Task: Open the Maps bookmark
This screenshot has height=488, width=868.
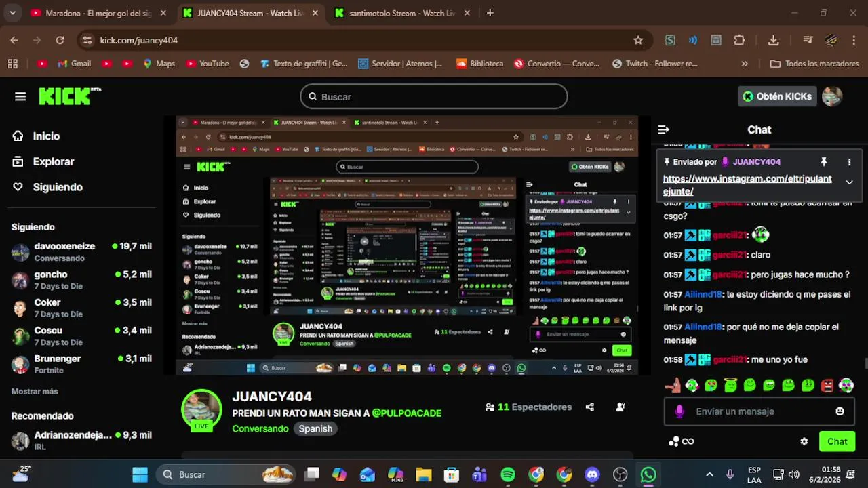Action: pos(159,64)
